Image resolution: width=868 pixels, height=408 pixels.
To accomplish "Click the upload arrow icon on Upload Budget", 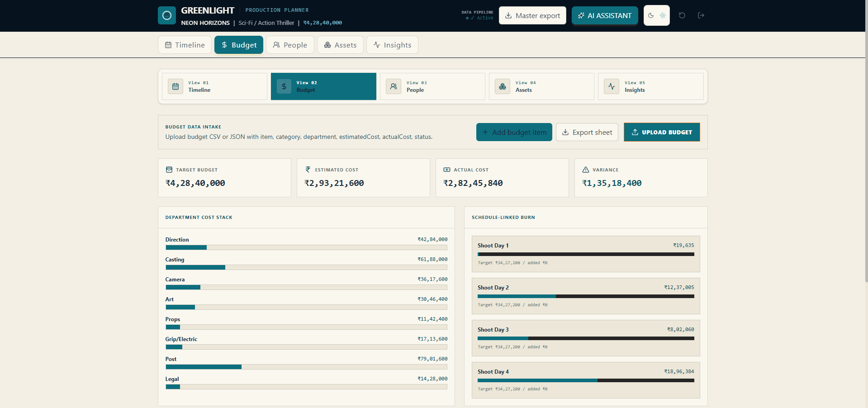I will tap(635, 132).
